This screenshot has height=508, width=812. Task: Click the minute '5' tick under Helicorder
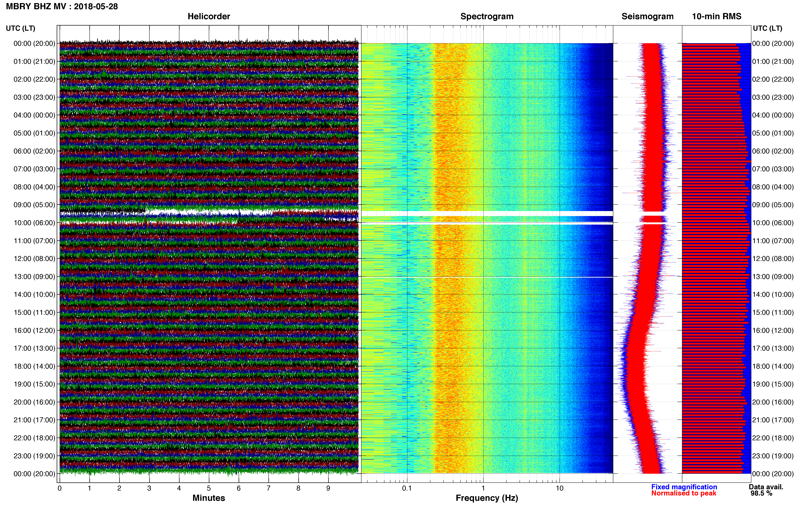209,488
